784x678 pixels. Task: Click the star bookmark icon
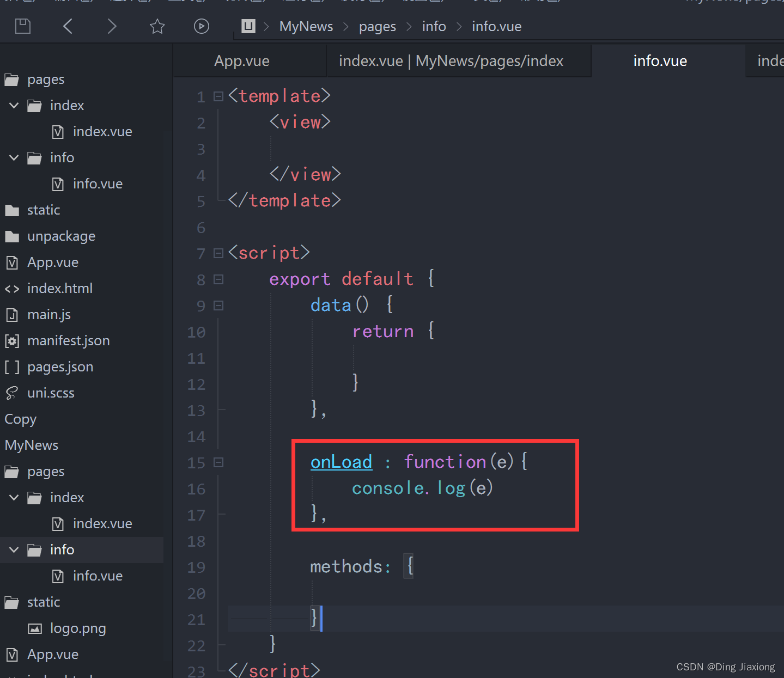[157, 26]
